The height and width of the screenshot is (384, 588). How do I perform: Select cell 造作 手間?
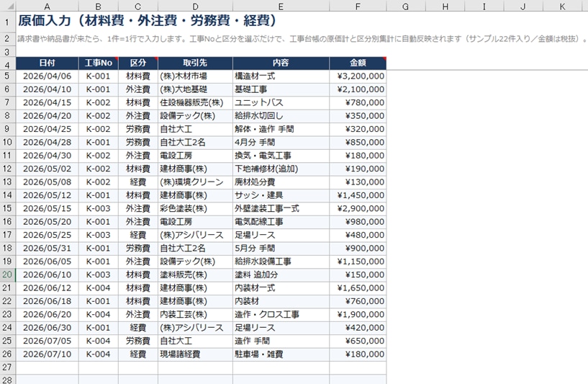click(281, 341)
